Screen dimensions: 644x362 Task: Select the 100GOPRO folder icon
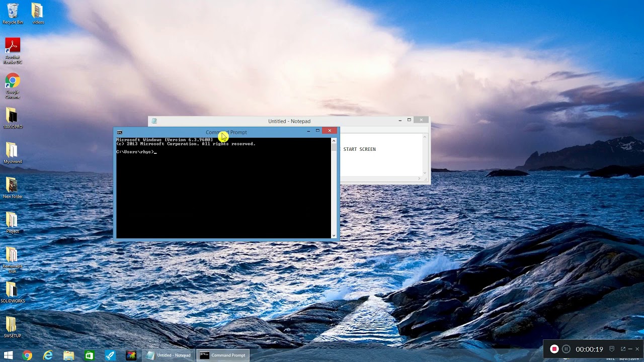tap(13, 119)
